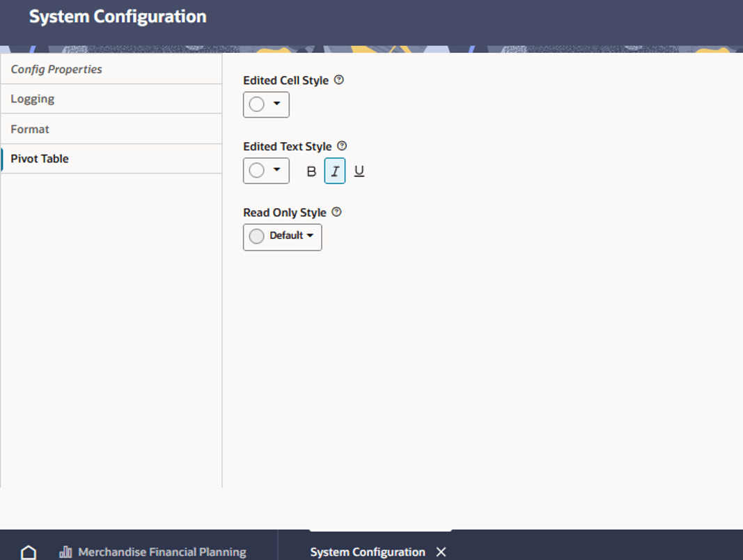Click the Read Only Style color circle
The height and width of the screenshot is (560, 743).
click(257, 236)
